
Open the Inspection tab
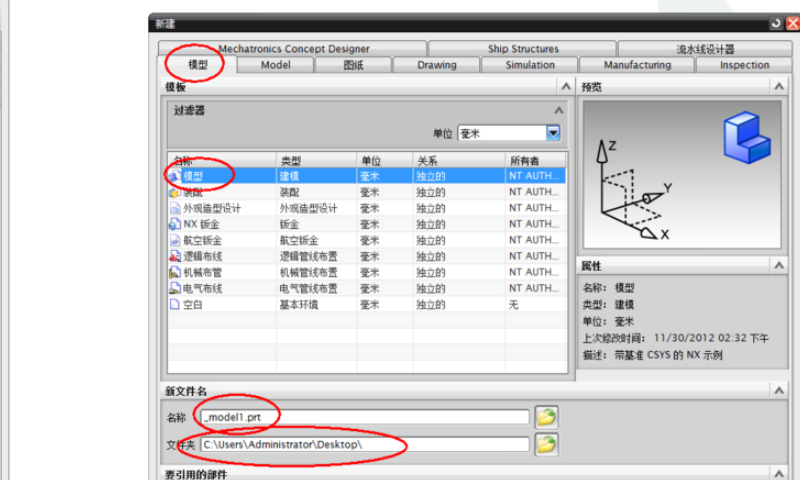point(744,65)
